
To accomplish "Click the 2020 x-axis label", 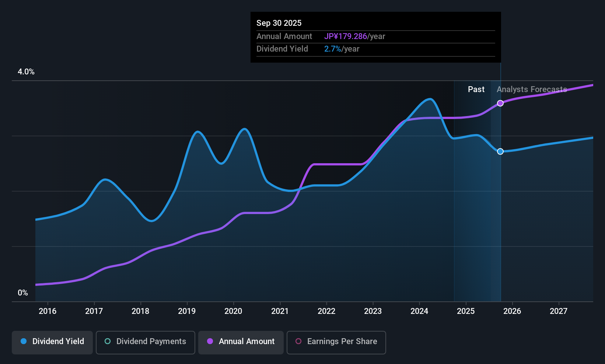I will click(233, 311).
